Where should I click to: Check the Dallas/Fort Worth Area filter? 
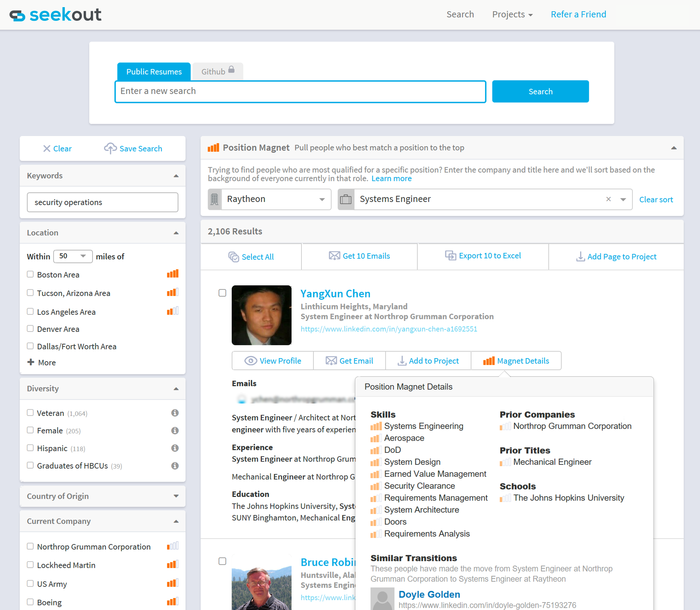pyautogui.click(x=30, y=346)
